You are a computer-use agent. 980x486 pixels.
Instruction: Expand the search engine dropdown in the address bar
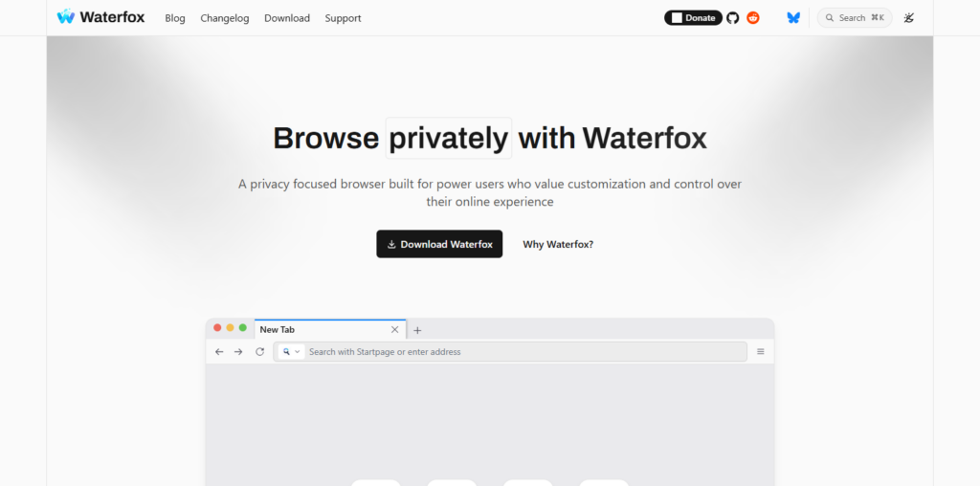point(291,352)
